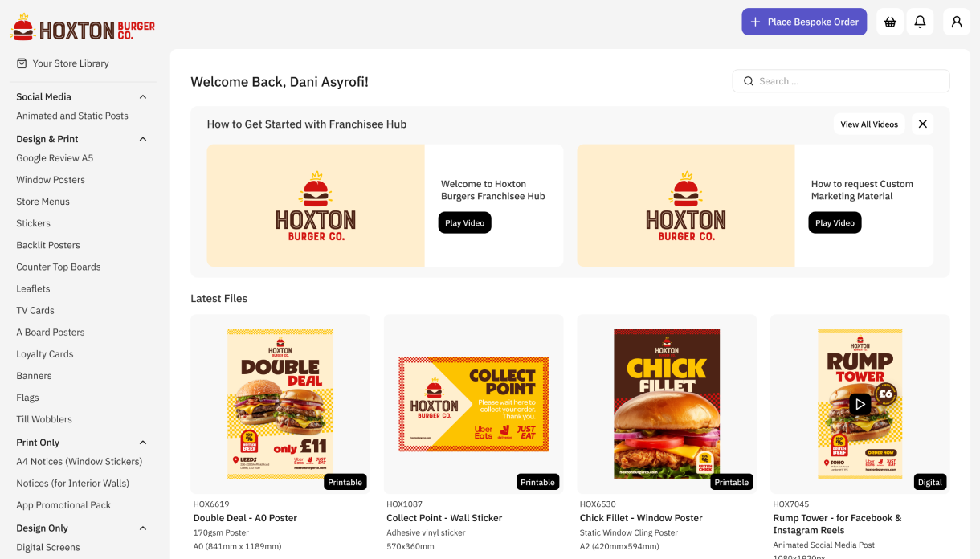Open Rump Tower Facebook & Instagram Reels title
Image resolution: width=980 pixels, height=559 pixels.
coord(837,524)
